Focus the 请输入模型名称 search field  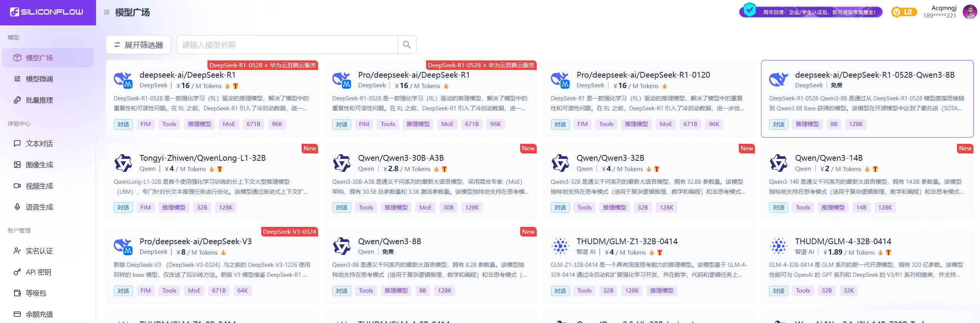click(x=287, y=45)
